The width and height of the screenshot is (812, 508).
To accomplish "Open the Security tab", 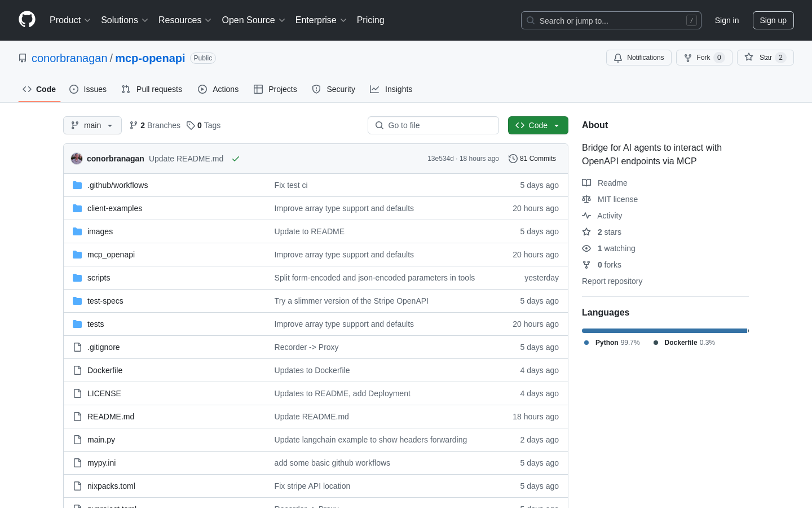I will point(334,89).
